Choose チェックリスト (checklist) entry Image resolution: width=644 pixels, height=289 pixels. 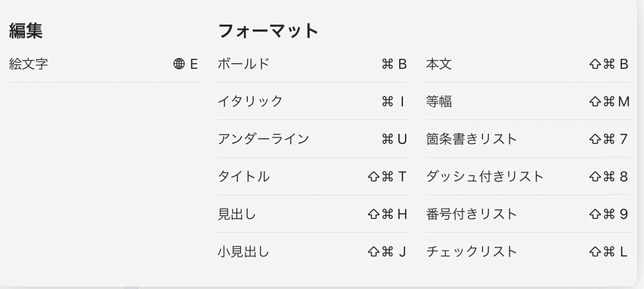(x=471, y=252)
